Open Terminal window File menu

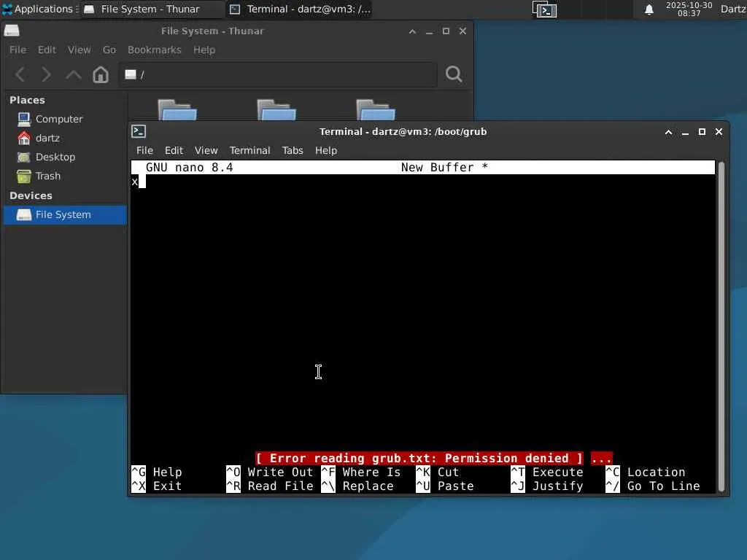tap(144, 150)
